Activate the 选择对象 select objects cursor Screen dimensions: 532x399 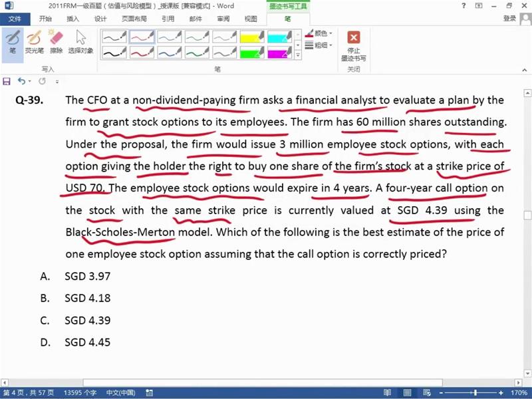pyautogui.click(x=80, y=42)
